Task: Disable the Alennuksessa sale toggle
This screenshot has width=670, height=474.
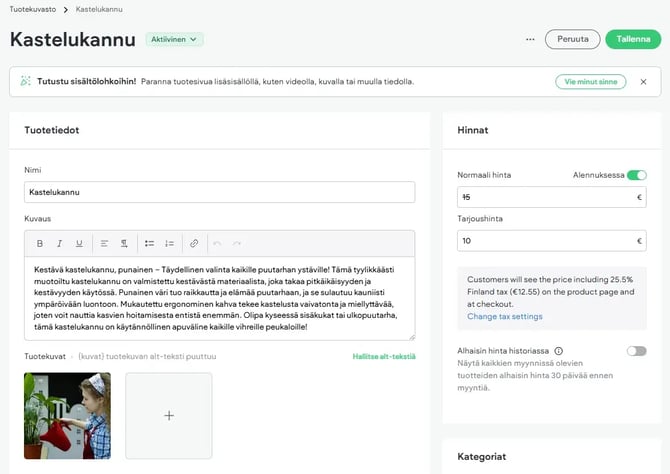Action: click(636, 175)
